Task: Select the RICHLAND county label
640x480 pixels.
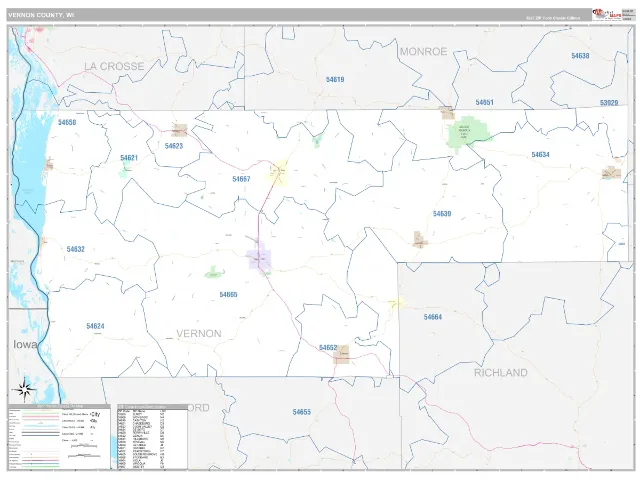Action: click(x=500, y=373)
